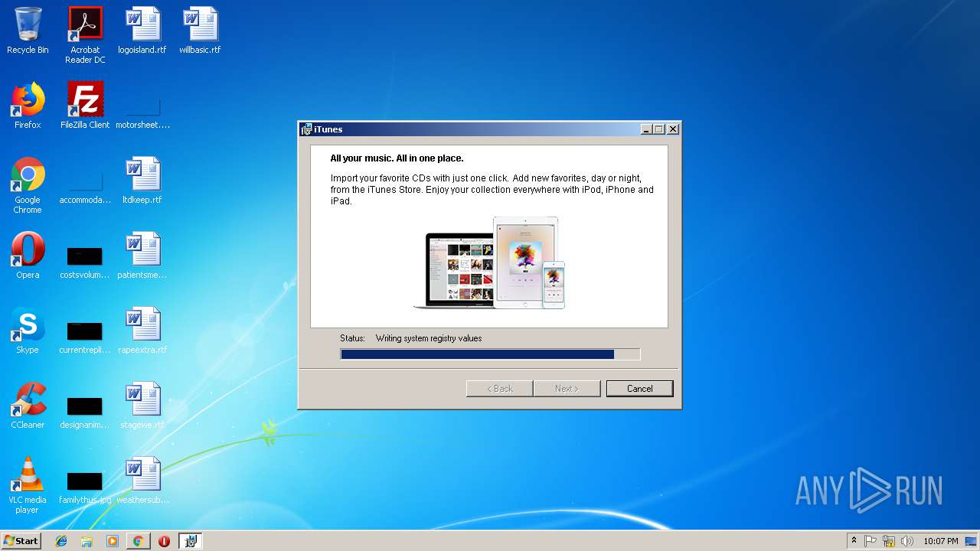980x551 pixels.
Task: Select the logoisland.rtf file icon
Action: coord(142,31)
